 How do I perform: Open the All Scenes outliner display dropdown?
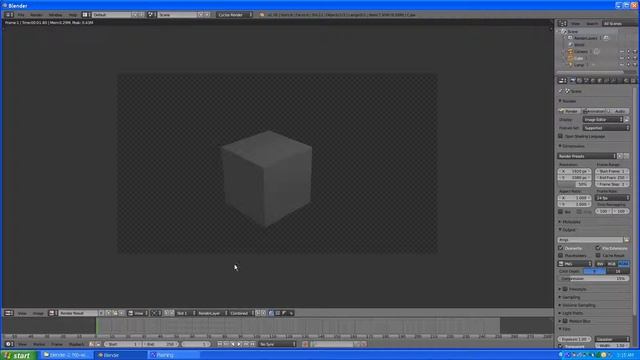click(x=620, y=24)
